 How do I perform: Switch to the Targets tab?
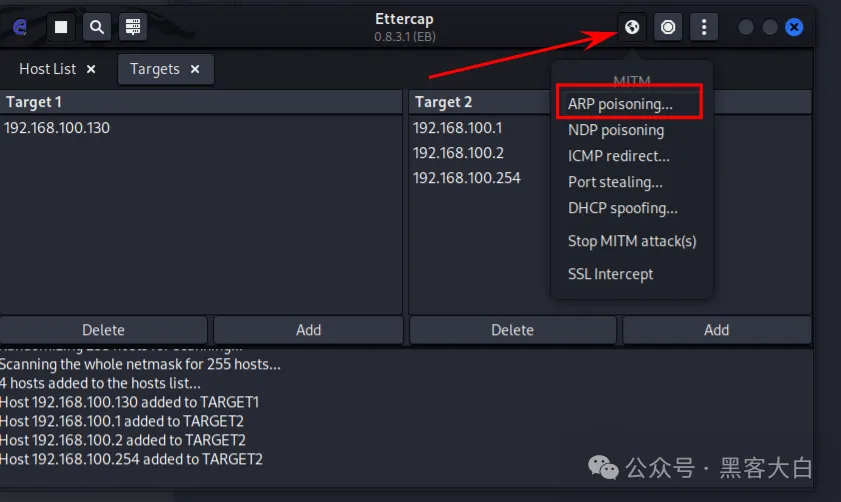154,69
